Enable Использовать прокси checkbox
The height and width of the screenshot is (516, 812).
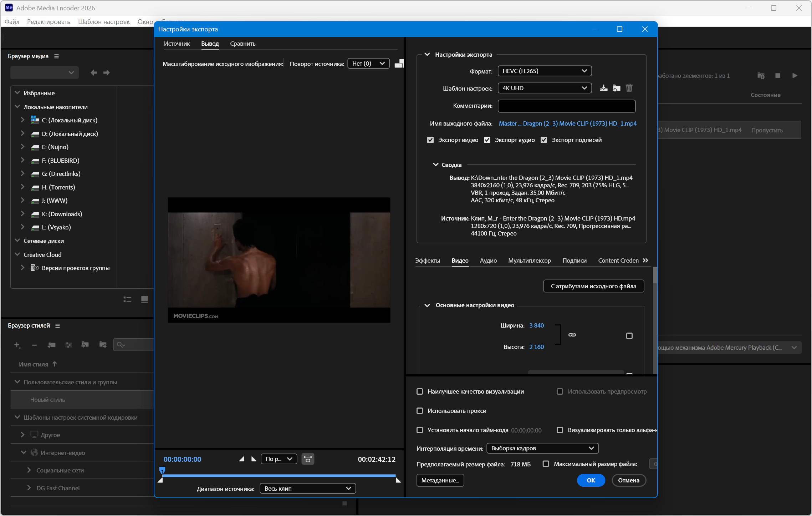click(420, 411)
